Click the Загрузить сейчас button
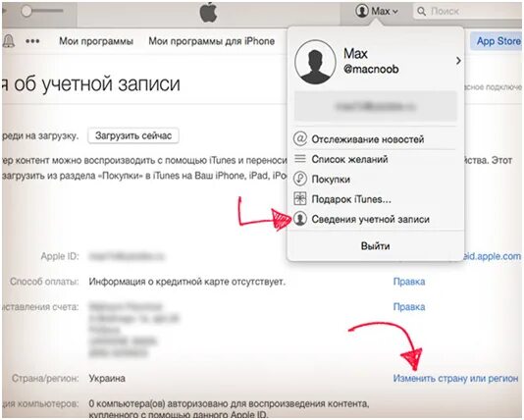The height and width of the screenshot is (420, 524). click(133, 135)
